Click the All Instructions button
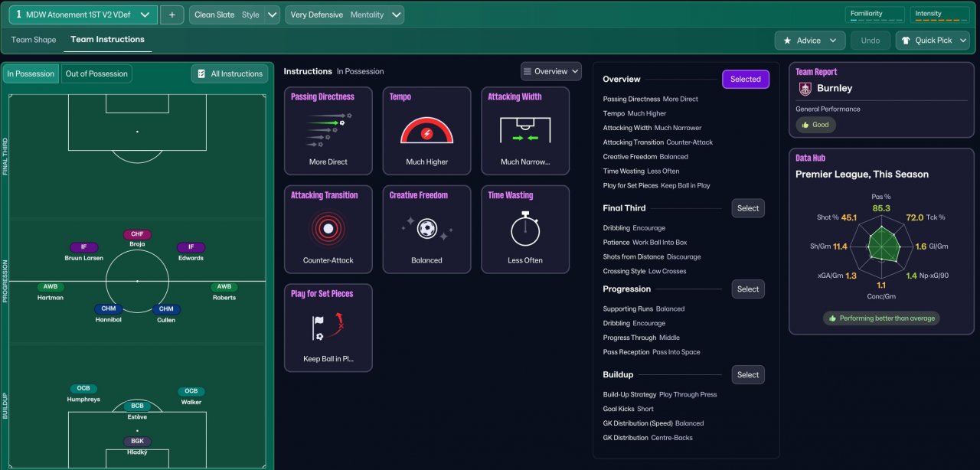 click(x=230, y=73)
